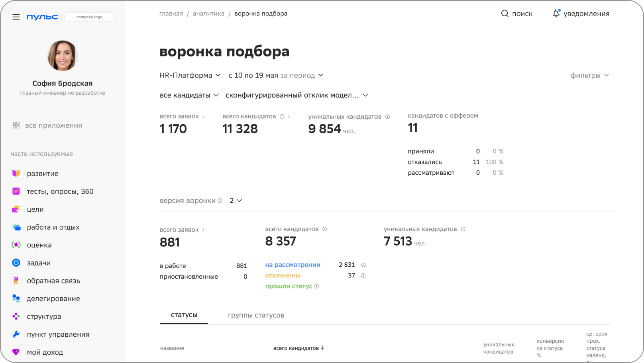Click the search magnifier icon

(505, 14)
